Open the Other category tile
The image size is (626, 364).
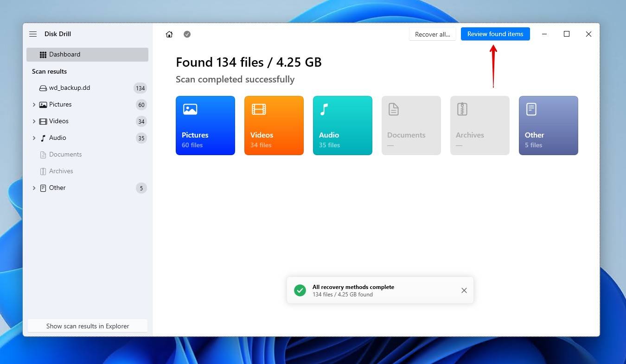(548, 126)
